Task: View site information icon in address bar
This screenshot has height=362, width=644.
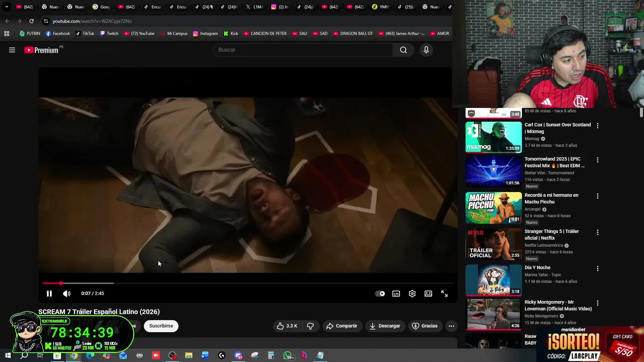Action: pos(46,21)
